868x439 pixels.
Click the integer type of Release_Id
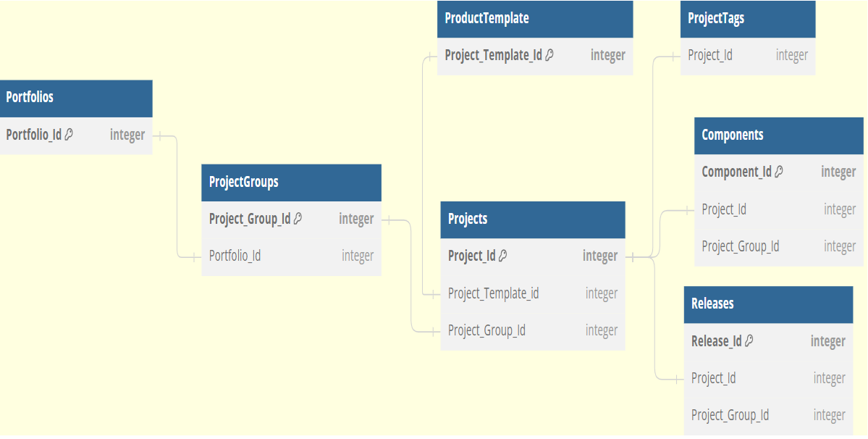827,341
